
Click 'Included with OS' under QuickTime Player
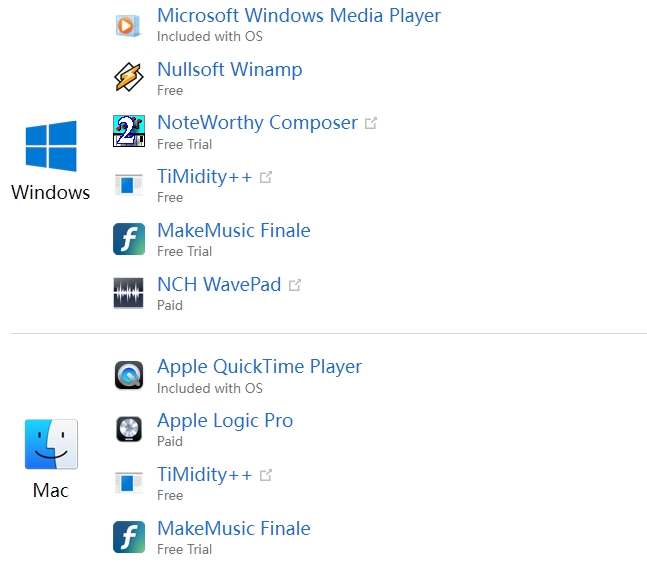[x=210, y=388]
